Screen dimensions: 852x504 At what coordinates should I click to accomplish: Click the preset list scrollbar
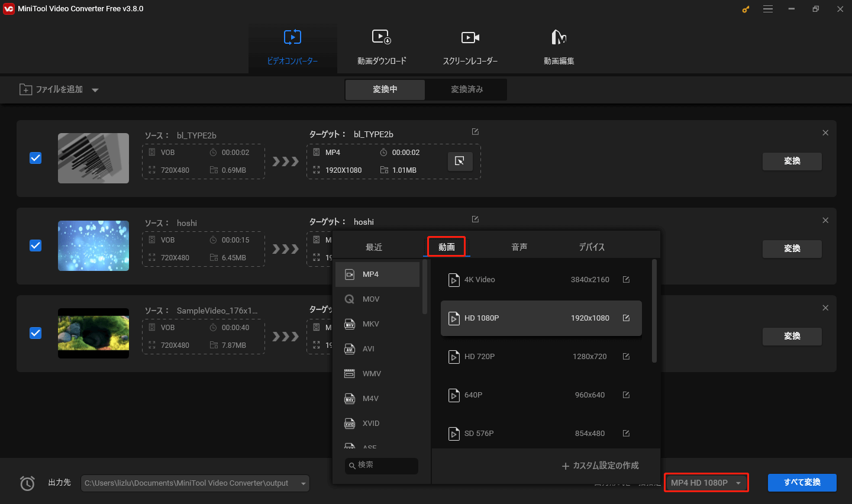click(x=654, y=311)
